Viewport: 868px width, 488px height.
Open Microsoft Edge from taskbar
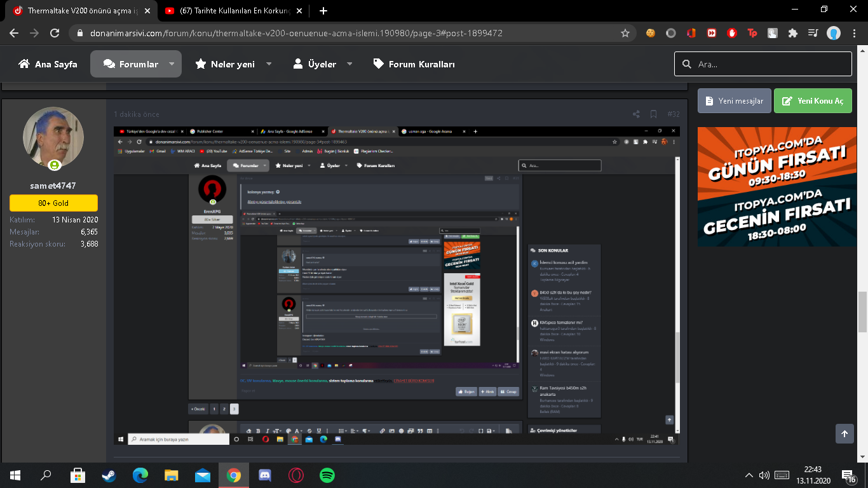click(140, 475)
